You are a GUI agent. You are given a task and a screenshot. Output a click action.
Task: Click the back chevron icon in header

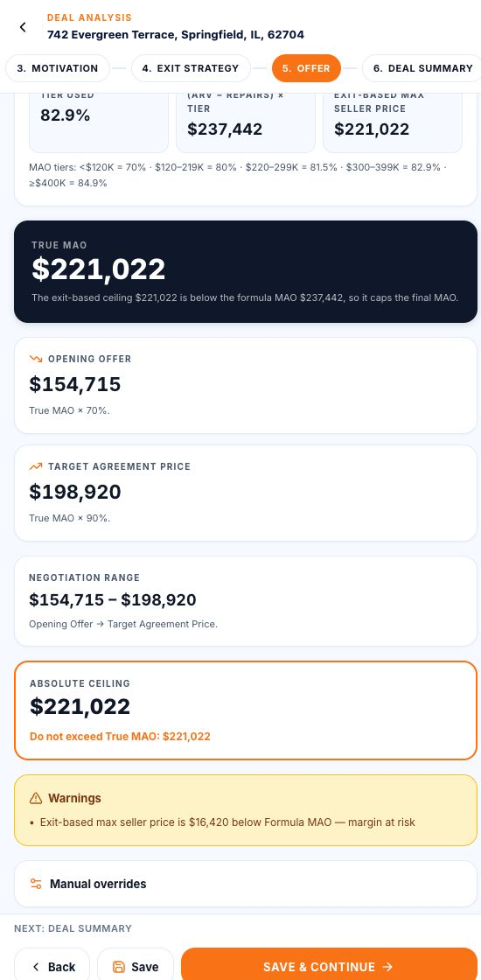coord(23,27)
